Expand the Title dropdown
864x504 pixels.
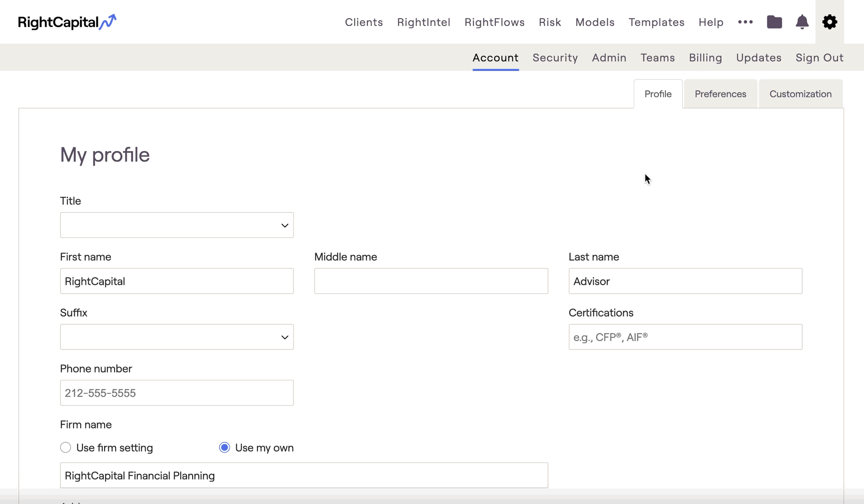pos(177,225)
